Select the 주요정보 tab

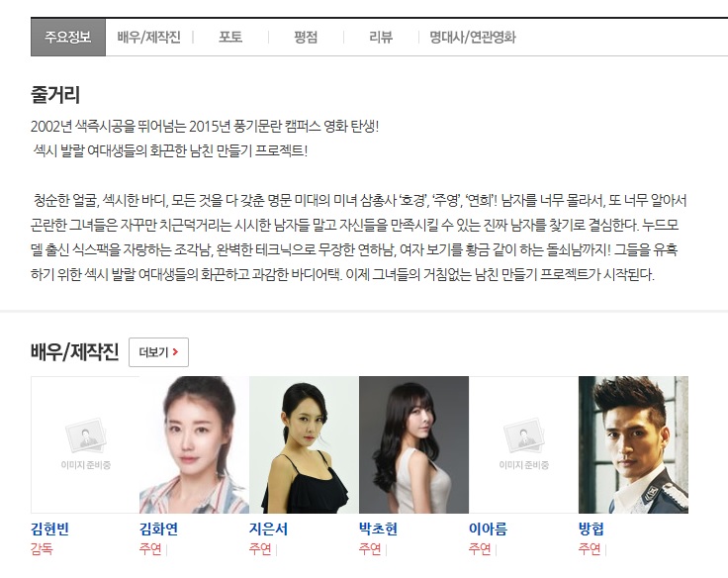coord(68,38)
